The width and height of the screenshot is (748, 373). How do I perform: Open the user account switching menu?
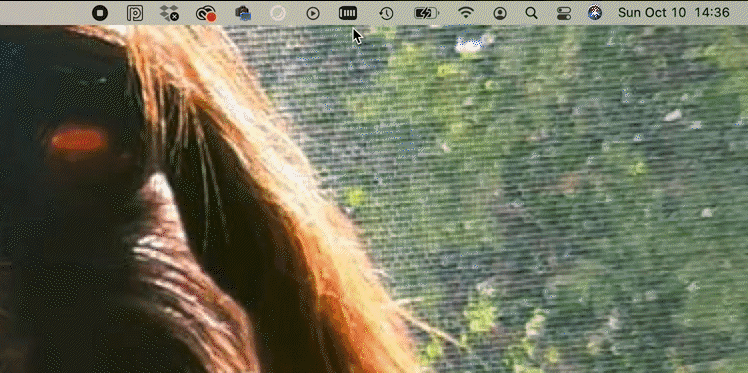click(x=500, y=13)
